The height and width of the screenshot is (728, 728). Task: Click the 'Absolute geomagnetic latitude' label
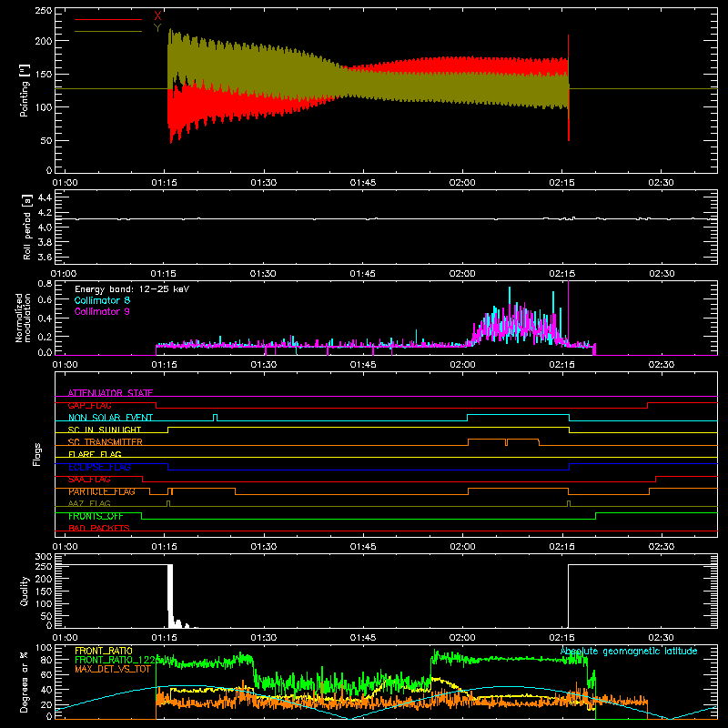[x=629, y=652]
